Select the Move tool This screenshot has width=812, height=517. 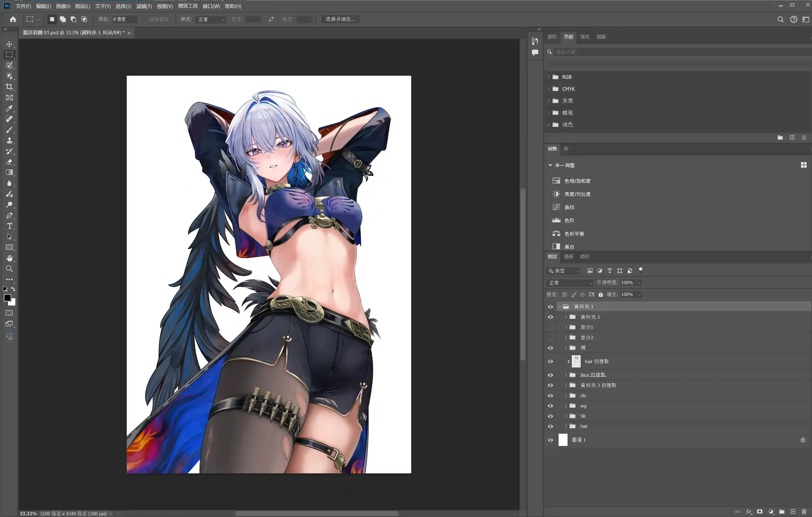pos(9,44)
